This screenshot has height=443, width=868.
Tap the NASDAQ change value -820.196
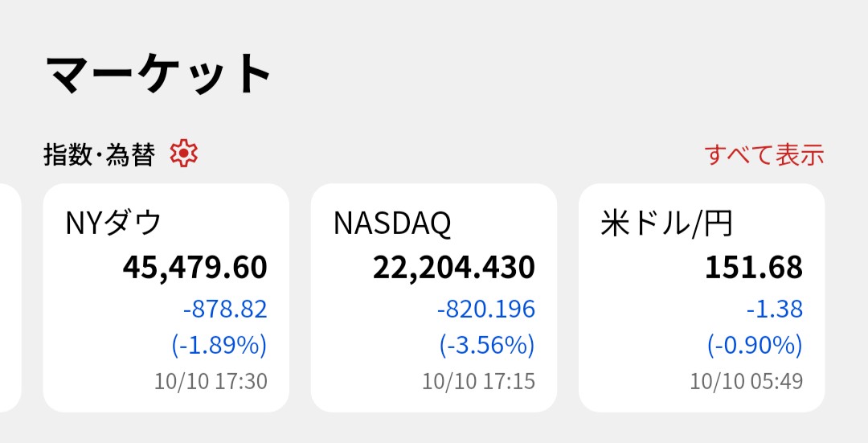click(485, 309)
